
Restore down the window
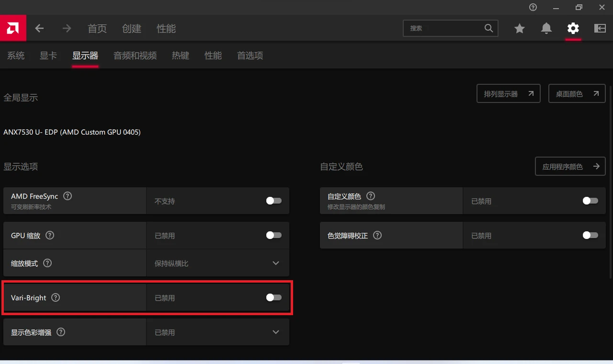[x=579, y=7]
